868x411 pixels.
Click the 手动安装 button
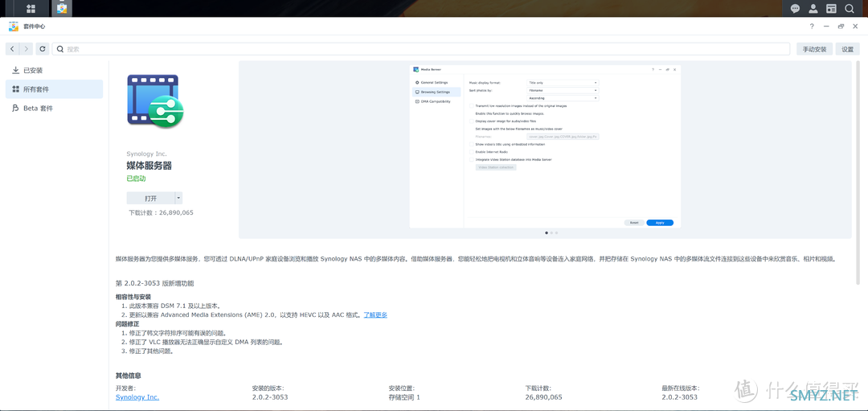pos(814,49)
